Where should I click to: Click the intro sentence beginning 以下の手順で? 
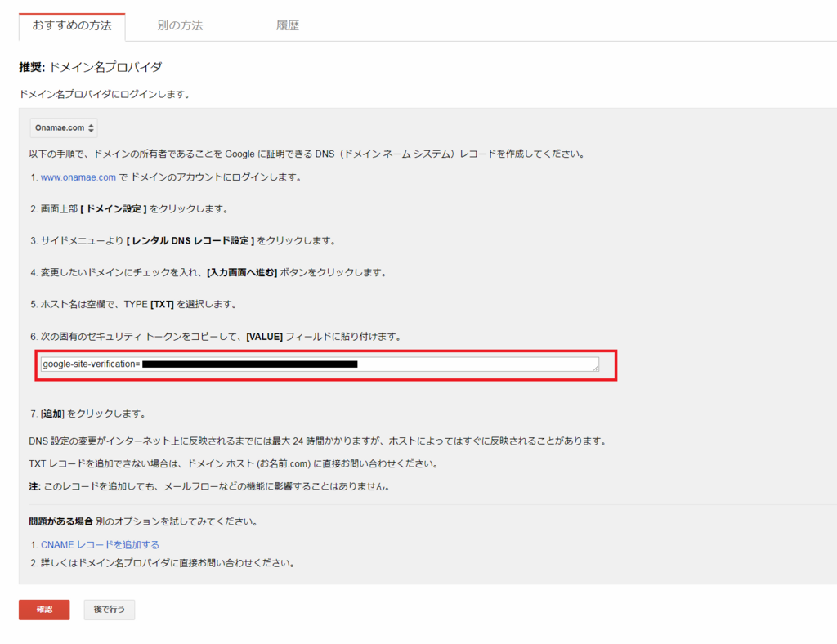(308, 154)
